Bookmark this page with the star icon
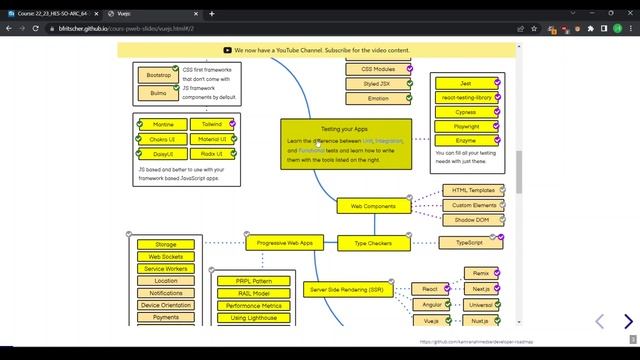 (534, 29)
